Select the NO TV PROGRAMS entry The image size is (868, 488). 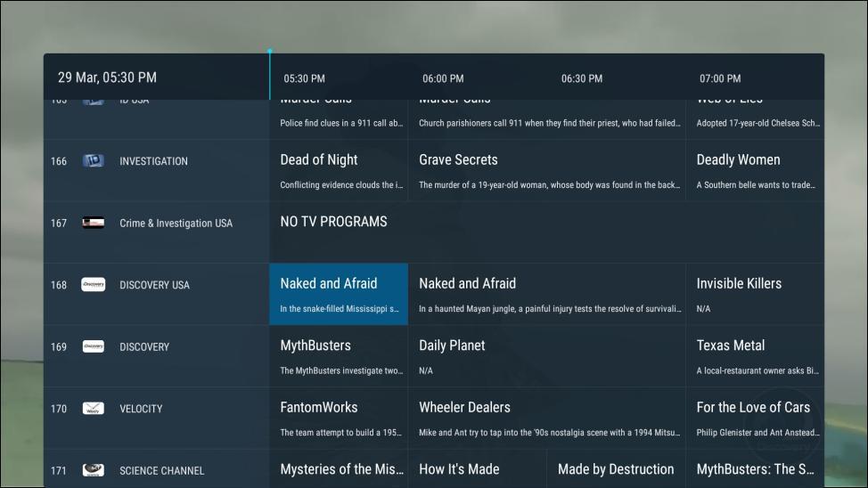pos(547,232)
